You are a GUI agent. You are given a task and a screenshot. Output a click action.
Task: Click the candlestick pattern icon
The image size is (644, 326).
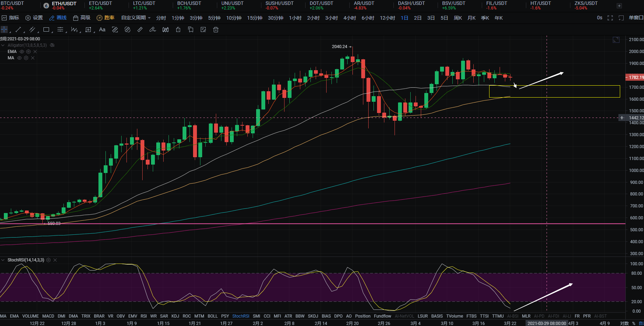(x=165, y=30)
